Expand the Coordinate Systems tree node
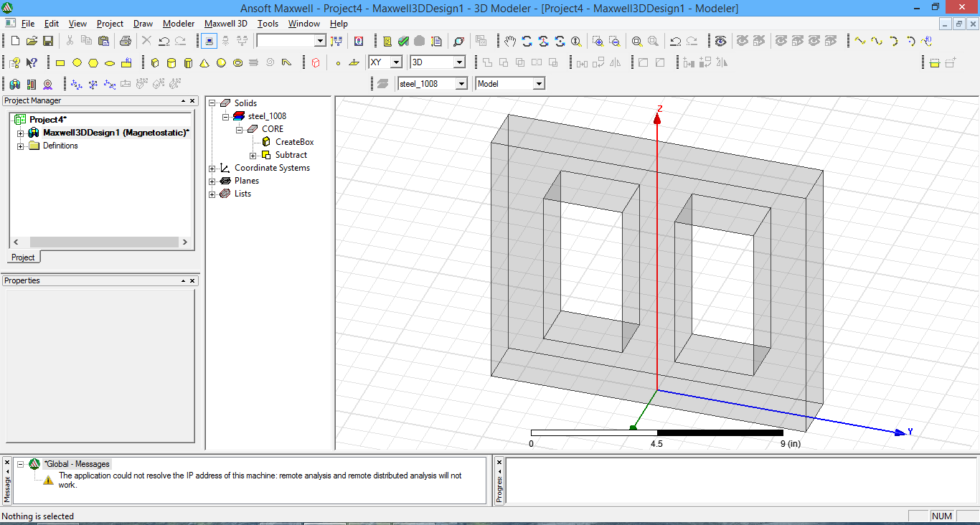This screenshot has width=980, height=525. coord(212,167)
